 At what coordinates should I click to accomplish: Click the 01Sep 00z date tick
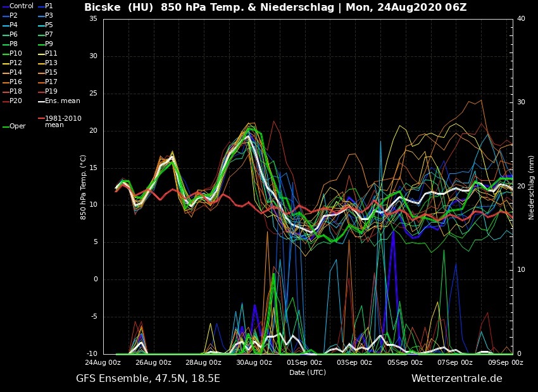[304, 363]
